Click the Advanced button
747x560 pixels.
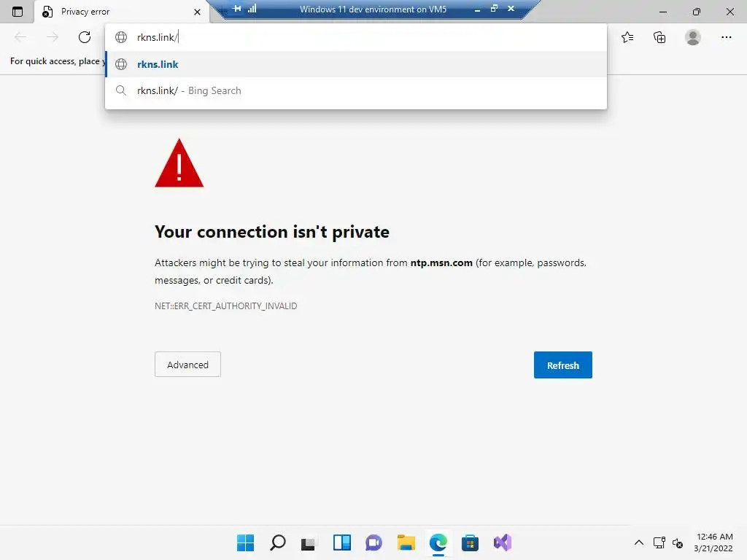pos(187,365)
